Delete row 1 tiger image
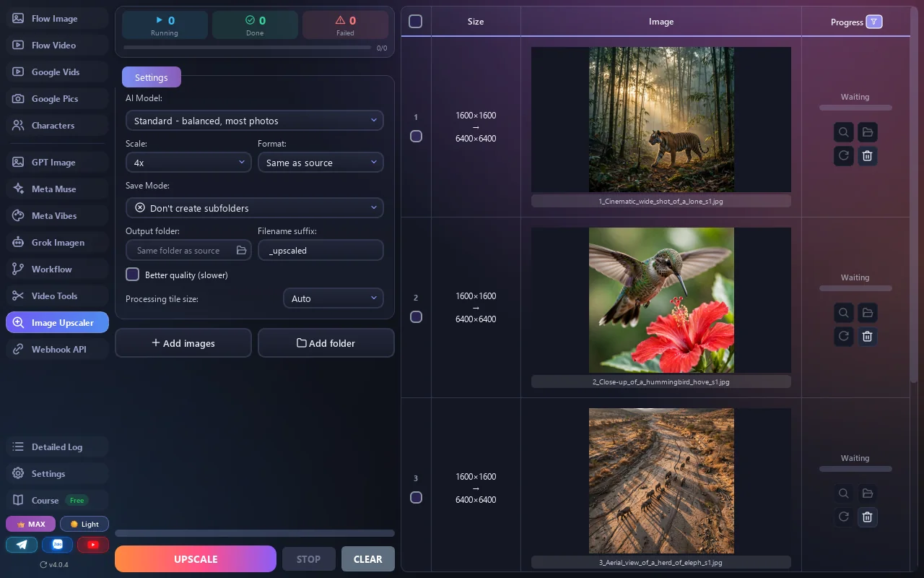 pos(868,155)
